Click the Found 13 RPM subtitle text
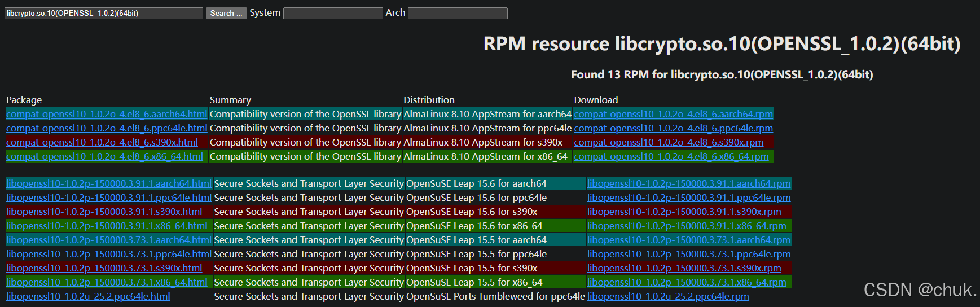This screenshot has height=307, width=980. [722, 74]
